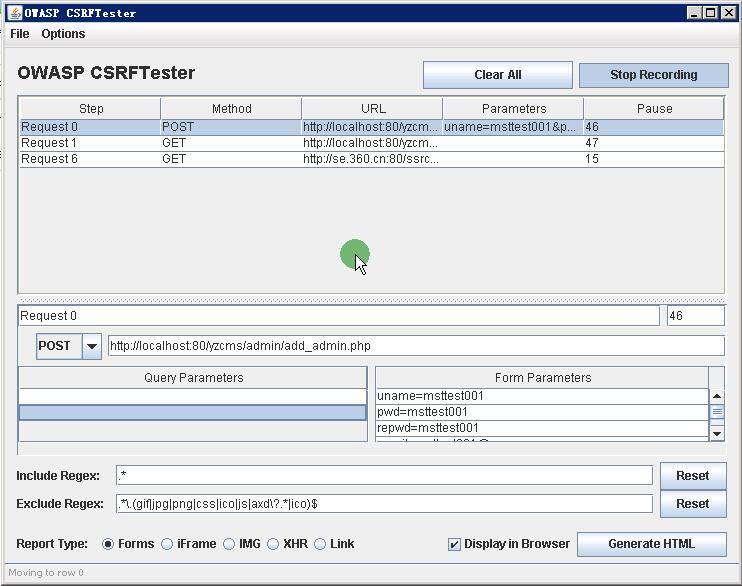742x586 pixels.
Task: Select the repwd=msttest001 form parameter
Action: tap(542, 428)
